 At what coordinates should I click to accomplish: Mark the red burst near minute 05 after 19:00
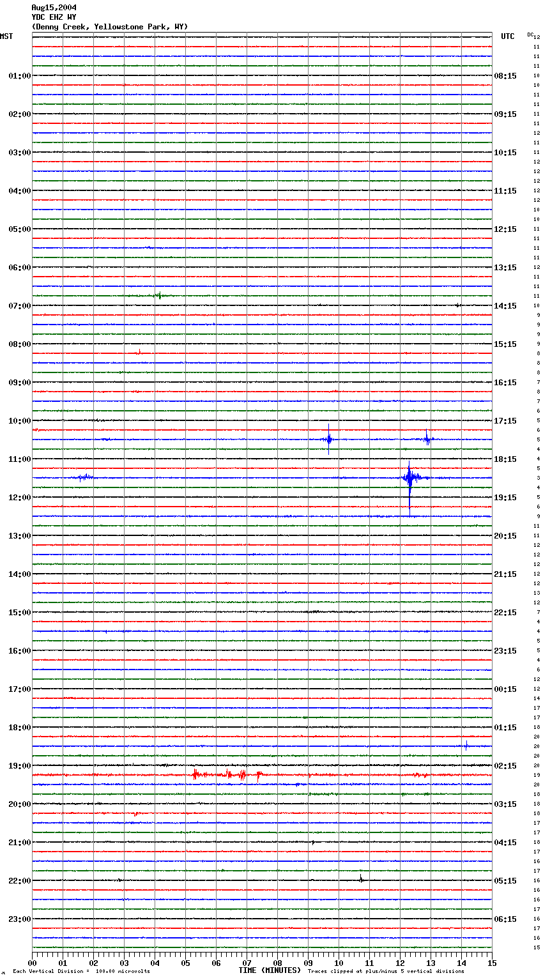195,775
